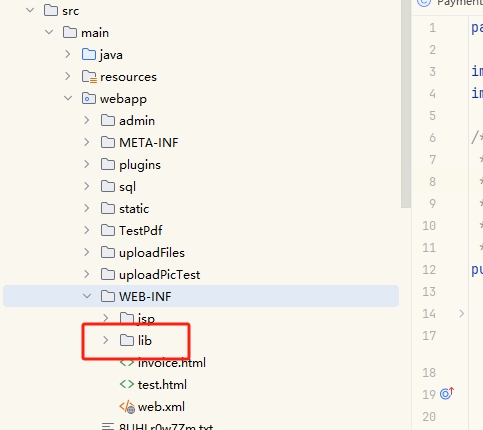Expand the lib folder chevron
The image size is (483, 430).
106,340
